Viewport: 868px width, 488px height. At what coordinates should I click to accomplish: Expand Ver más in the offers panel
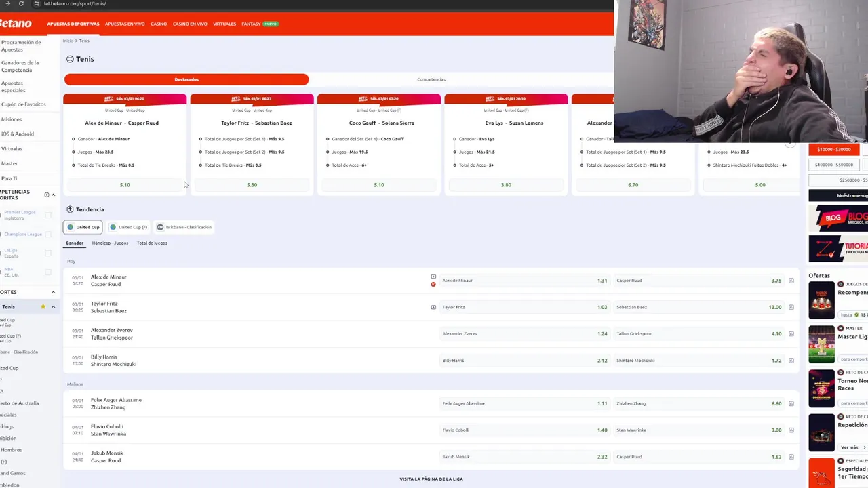(852, 447)
